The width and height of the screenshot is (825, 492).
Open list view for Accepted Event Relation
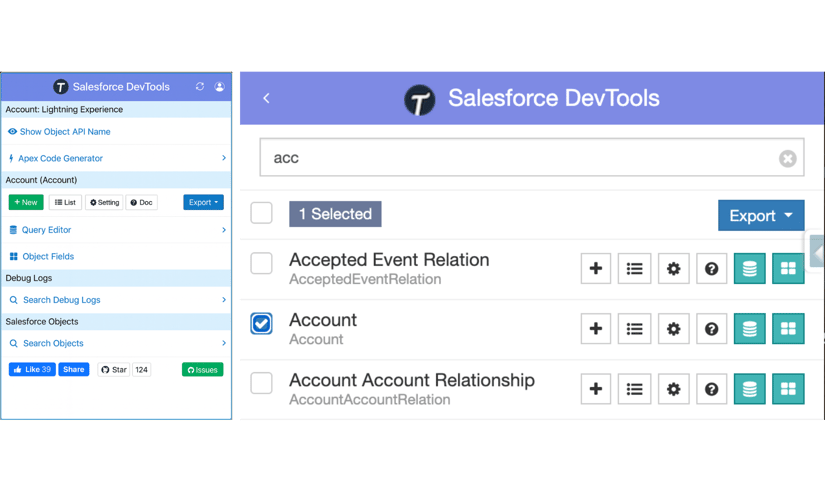point(634,268)
